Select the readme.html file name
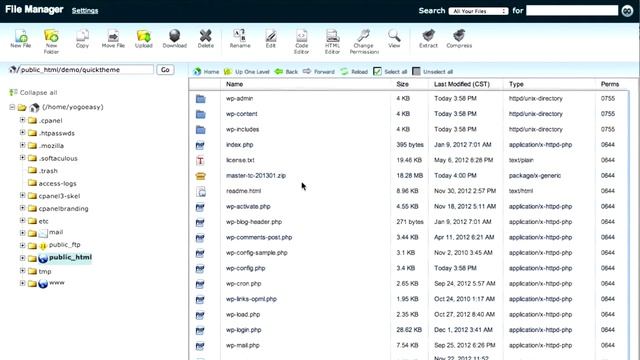640x360 pixels. click(x=243, y=191)
